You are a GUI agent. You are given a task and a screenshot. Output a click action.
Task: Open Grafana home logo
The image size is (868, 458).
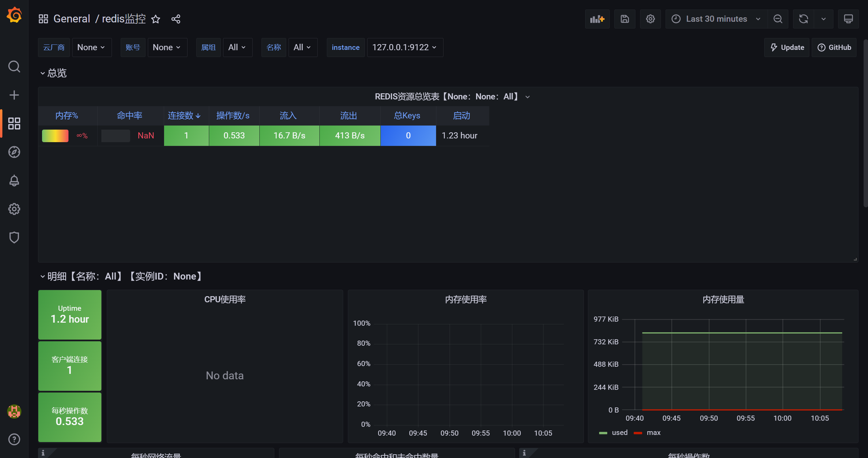(14, 15)
